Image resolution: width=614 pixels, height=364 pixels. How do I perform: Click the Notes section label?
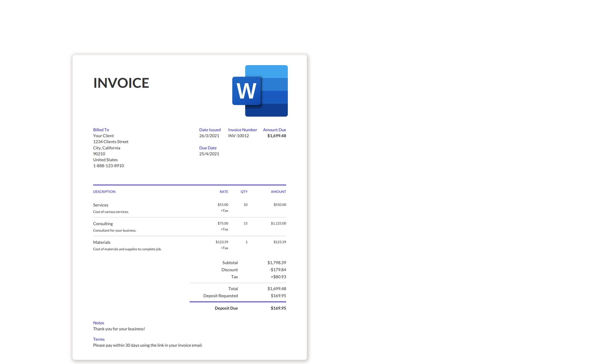point(98,323)
